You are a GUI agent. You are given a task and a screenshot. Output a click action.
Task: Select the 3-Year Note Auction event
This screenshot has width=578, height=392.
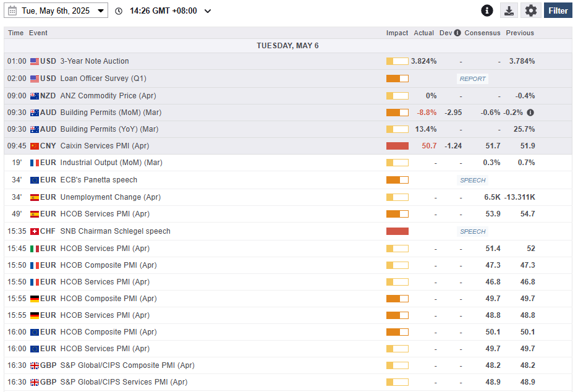point(95,61)
